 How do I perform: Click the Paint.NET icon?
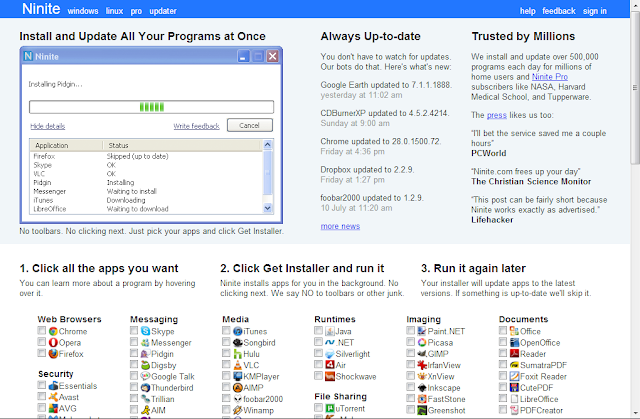(422, 331)
